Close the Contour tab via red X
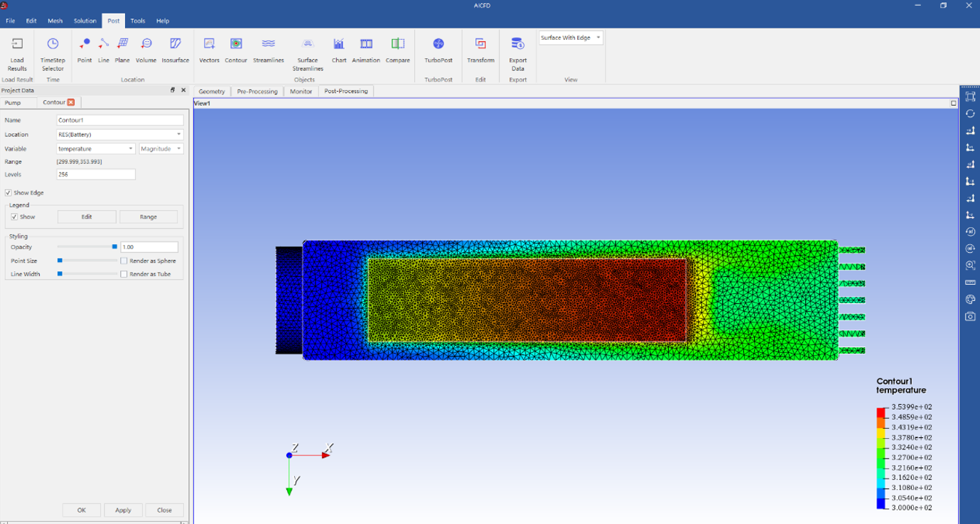The image size is (980, 524). tap(70, 102)
